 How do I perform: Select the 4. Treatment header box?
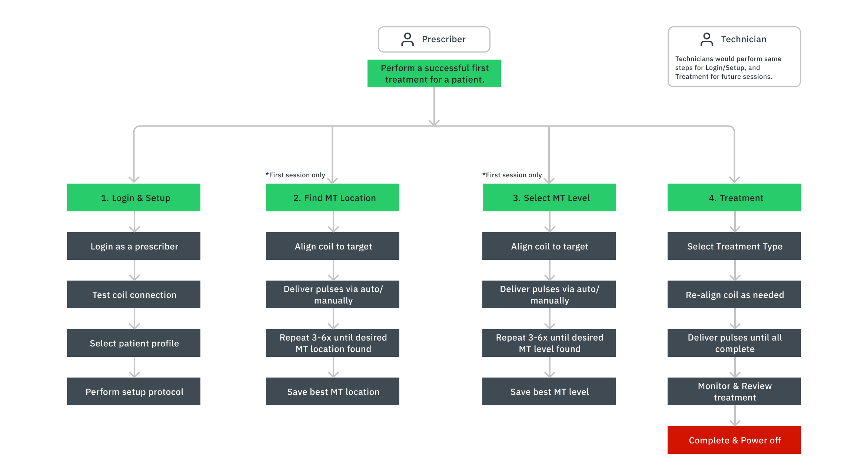point(734,198)
